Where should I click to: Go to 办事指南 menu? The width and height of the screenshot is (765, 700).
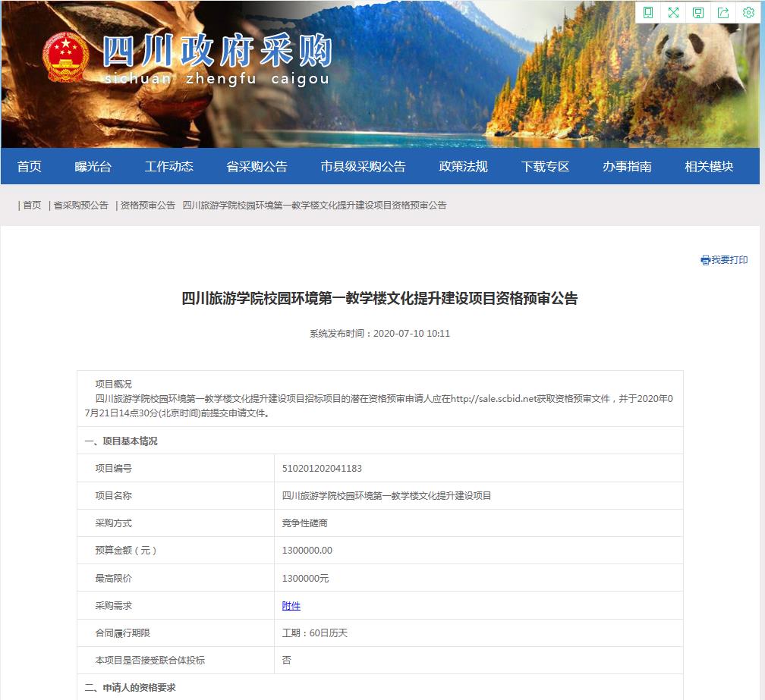pyautogui.click(x=627, y=167)
